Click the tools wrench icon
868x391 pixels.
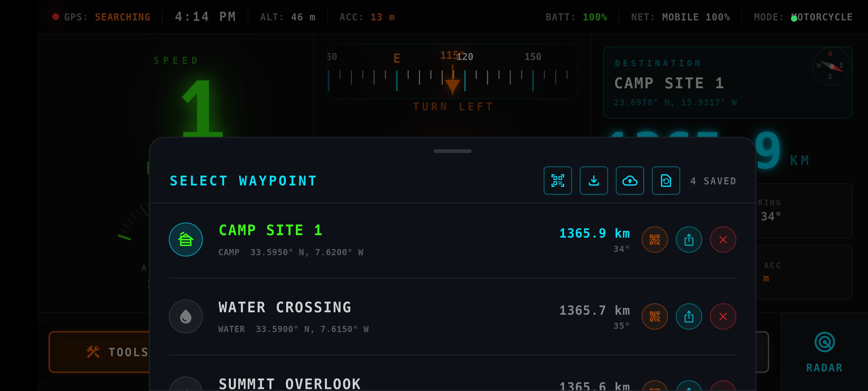(x=93, y=352)
